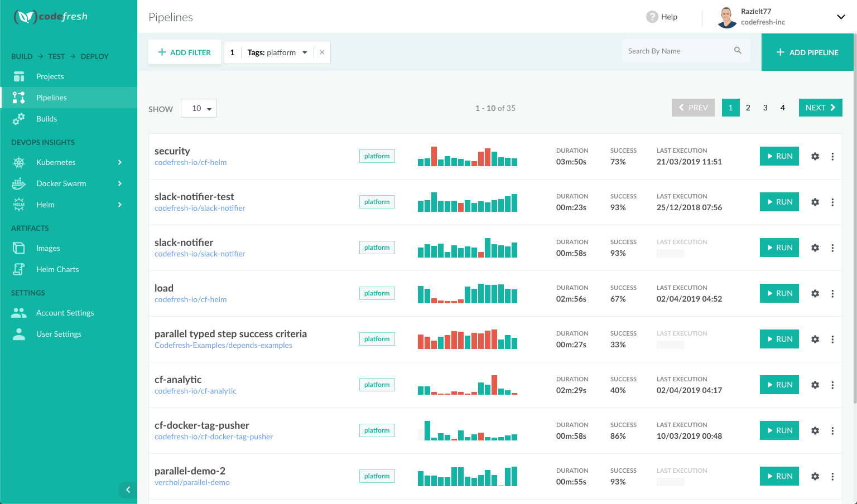Viewport: 857px width, 504px height.
Task: Expand the Docker Swarm submenu chevron
Action: point(119,183)
